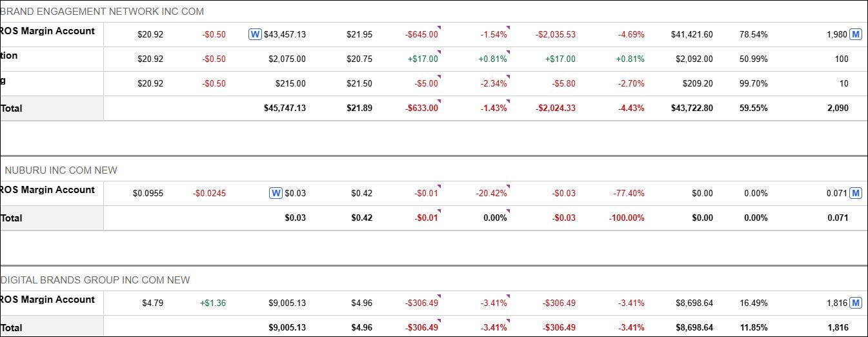Click purple corner marker on -2.34% cell
Screen dimensions: 868x337
tap(509, 76)
